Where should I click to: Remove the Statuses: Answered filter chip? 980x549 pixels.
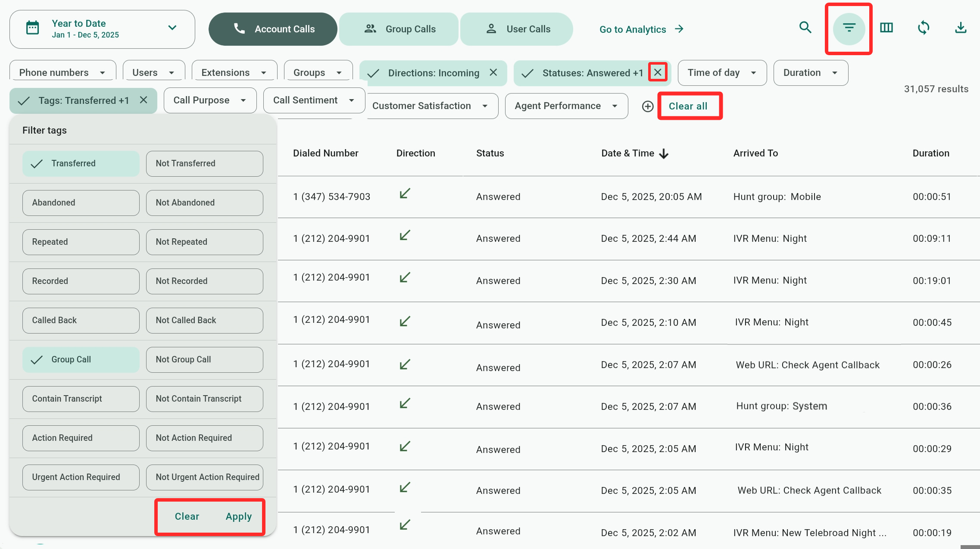[658, 72]
